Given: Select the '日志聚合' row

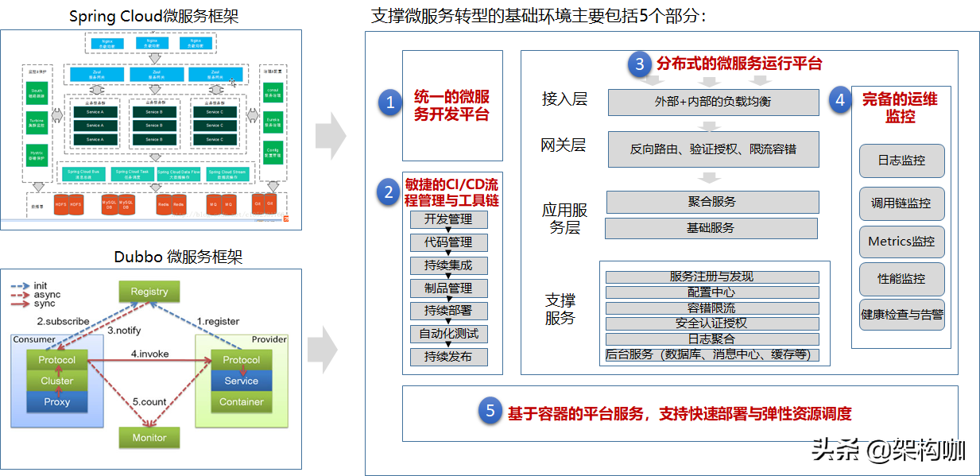Looking at the screenshot, I should 712,339.
